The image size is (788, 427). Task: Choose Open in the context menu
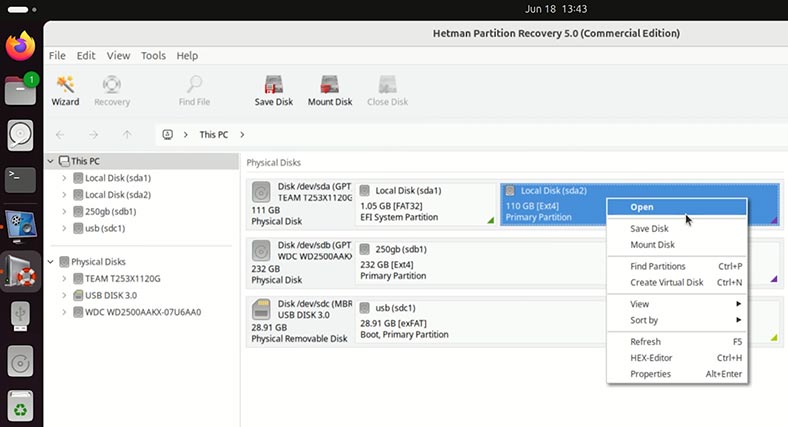[676, 207]
